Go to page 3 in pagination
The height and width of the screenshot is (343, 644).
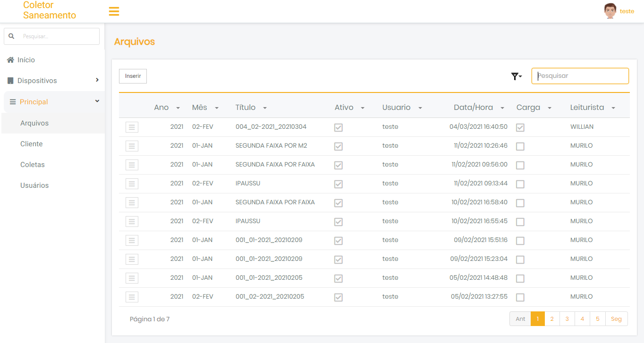pos(567,319)
